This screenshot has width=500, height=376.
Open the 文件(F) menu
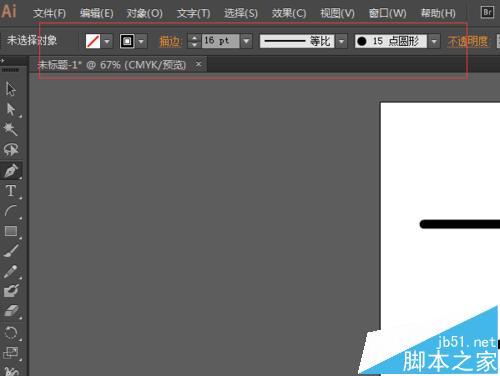[x=49, y=13]
